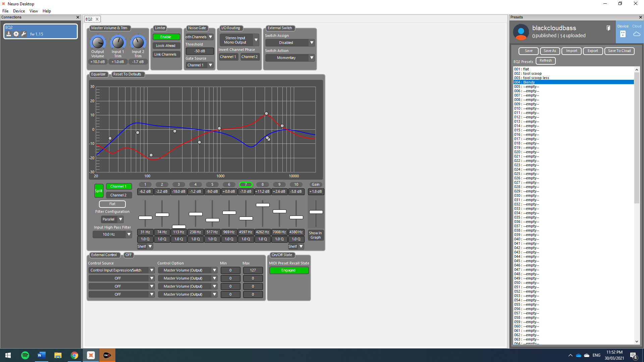Open File Explorer from the taskbar
This screenshot has width=644, height=362.
click(58, 355)
